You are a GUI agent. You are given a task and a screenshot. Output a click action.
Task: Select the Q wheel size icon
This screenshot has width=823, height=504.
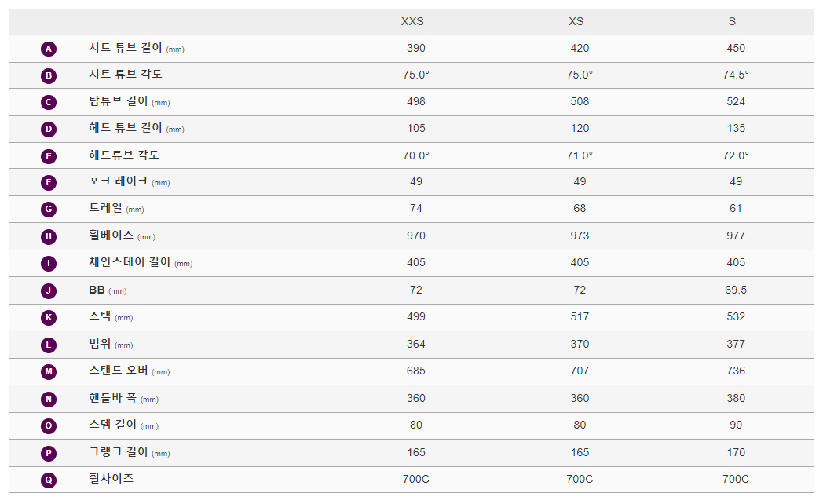pos(49,480)
